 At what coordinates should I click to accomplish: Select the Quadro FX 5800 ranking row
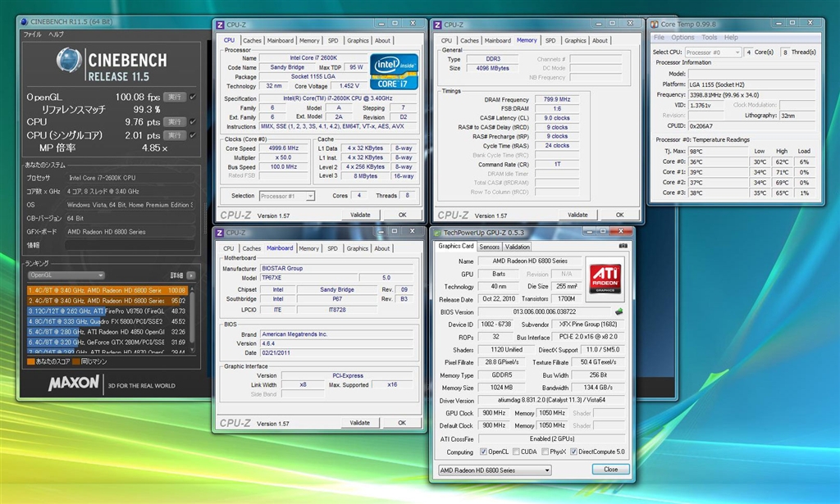point(107,321)
